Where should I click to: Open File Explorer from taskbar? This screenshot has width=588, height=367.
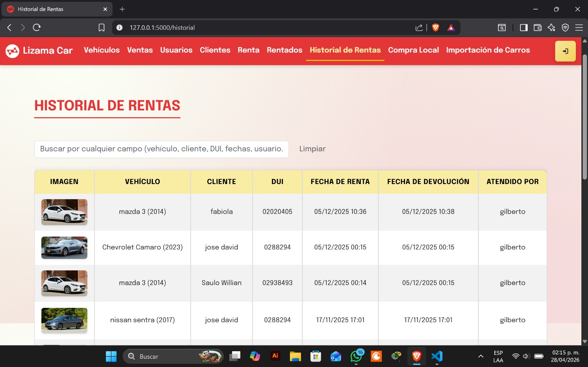[x=295, y=356]
